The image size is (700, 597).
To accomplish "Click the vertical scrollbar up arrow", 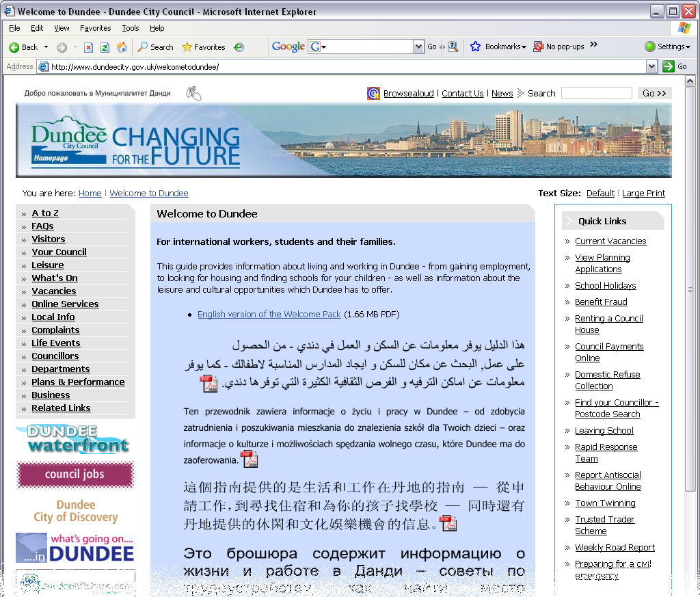I will 690,81.
